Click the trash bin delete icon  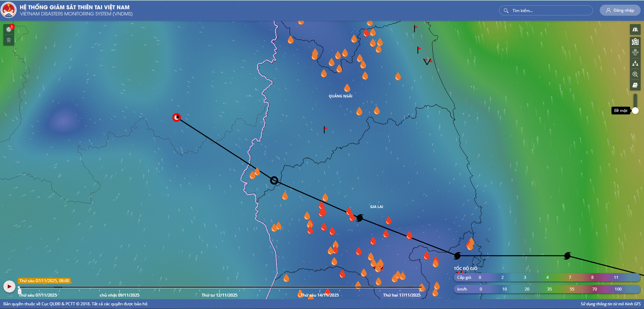[x=9, y=40]
